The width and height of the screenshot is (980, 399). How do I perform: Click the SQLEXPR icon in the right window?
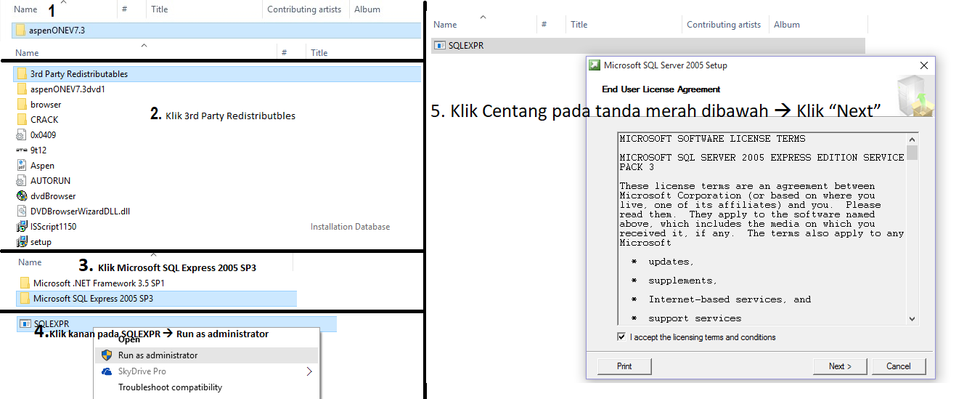coord(440,45)
